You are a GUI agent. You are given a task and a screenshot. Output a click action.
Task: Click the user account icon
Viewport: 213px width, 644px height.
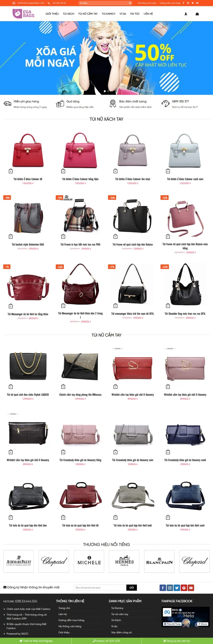[x=186, y=14]
